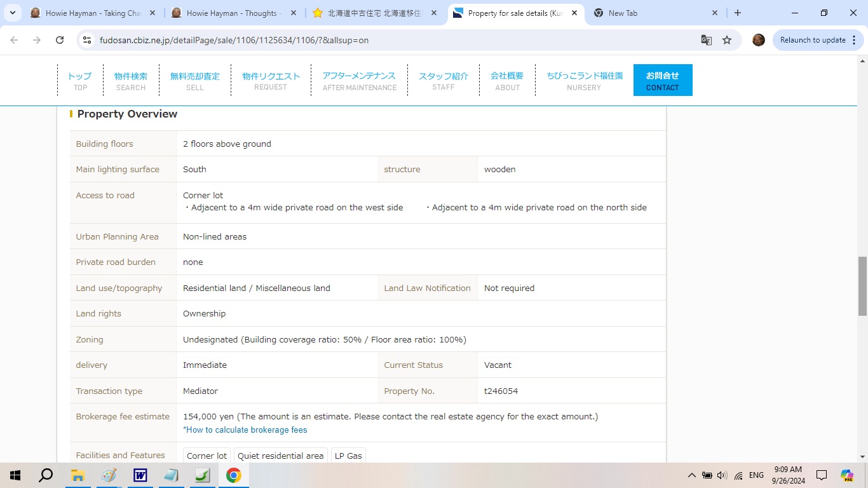Bookmark this page with the star icon
The height and width of the screenshot is (488, 868).
click(x=727, y=40)
